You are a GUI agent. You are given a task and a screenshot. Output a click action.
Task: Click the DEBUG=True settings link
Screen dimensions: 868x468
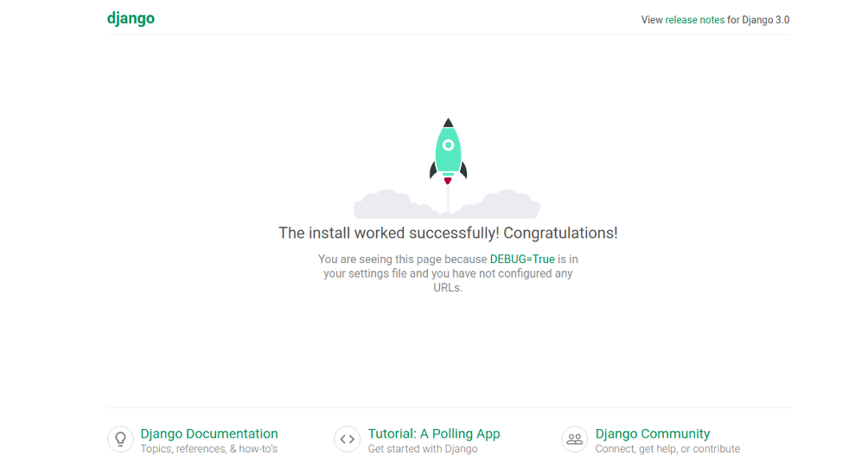pyautogui.click(x=522, y=260)
